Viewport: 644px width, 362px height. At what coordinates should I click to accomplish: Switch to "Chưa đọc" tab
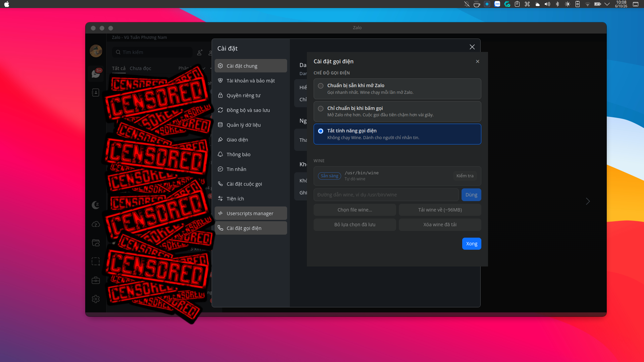click(140, 68)
